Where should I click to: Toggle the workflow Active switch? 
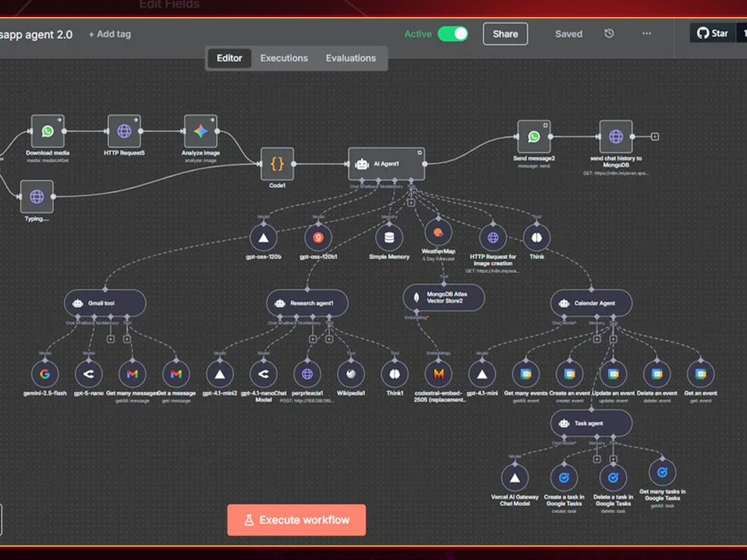(x=453, y=34)
